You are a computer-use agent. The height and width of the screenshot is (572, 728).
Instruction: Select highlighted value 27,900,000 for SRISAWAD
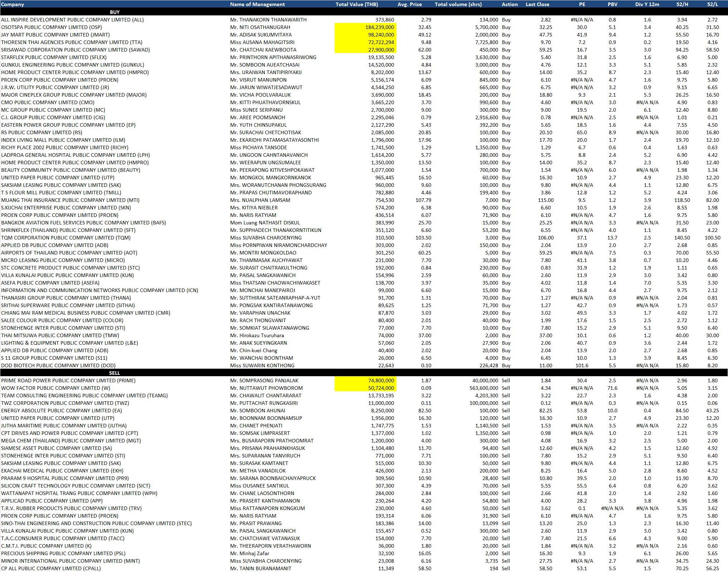[x=365, y=50]
